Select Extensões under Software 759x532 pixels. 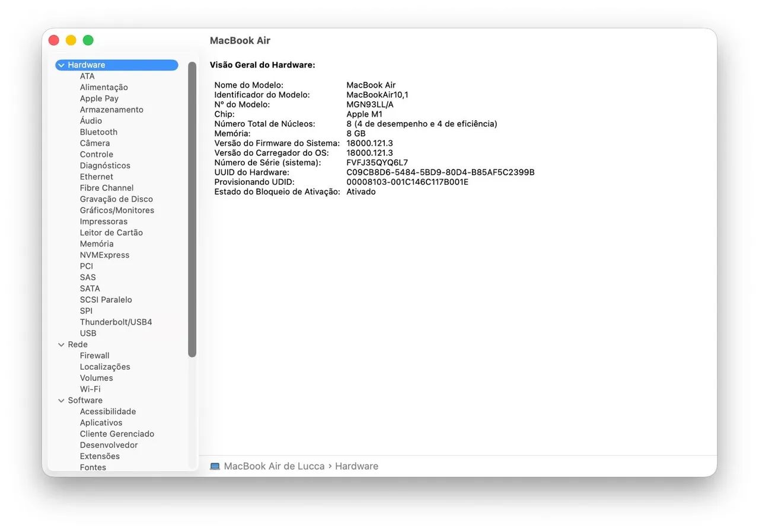tap(100, 457)
